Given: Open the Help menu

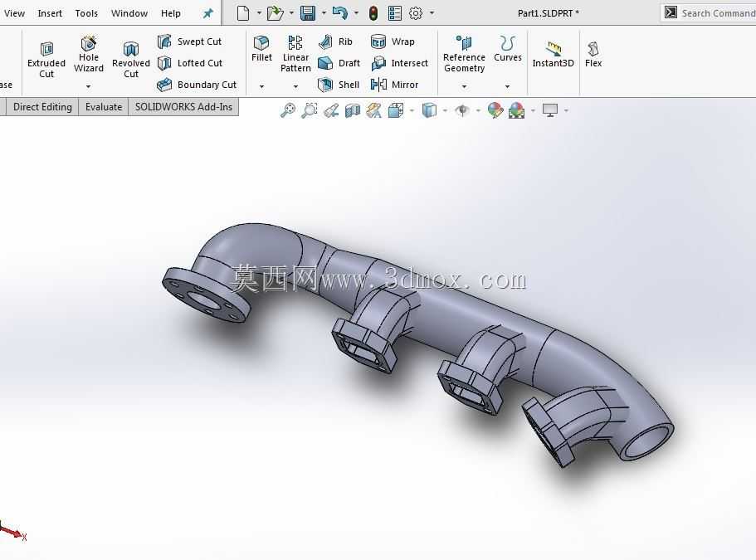Looking at the screenshot, I should tap(171, 13).
